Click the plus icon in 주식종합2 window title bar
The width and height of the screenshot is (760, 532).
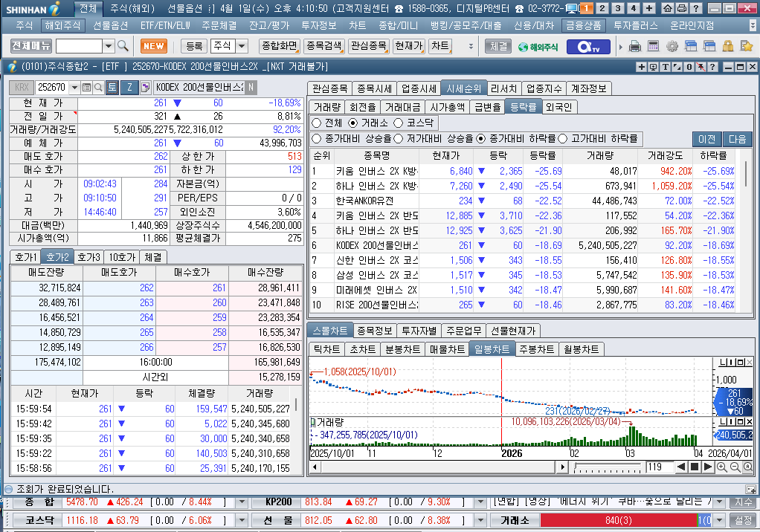point(642,67)
